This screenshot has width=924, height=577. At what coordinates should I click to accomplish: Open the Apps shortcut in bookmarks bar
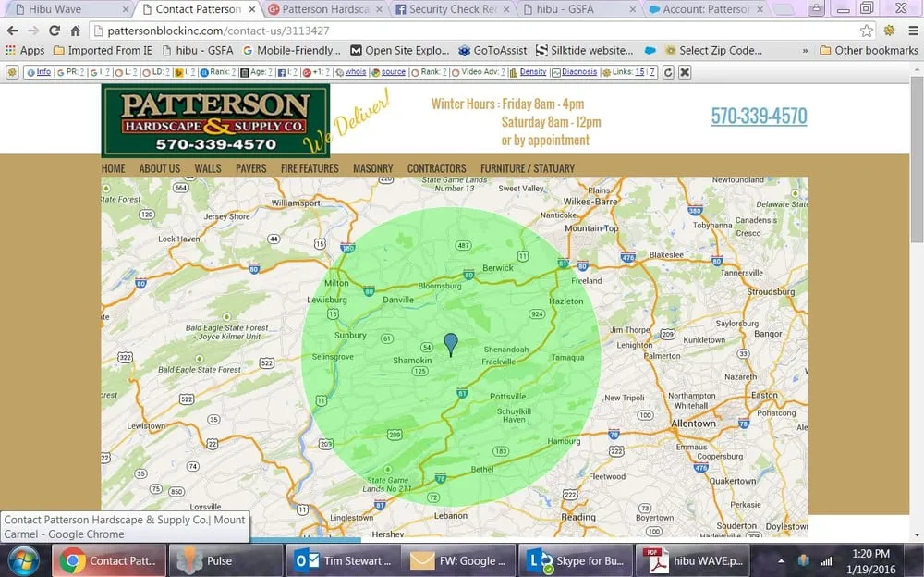pyautogui.click(x=25, y=50)
